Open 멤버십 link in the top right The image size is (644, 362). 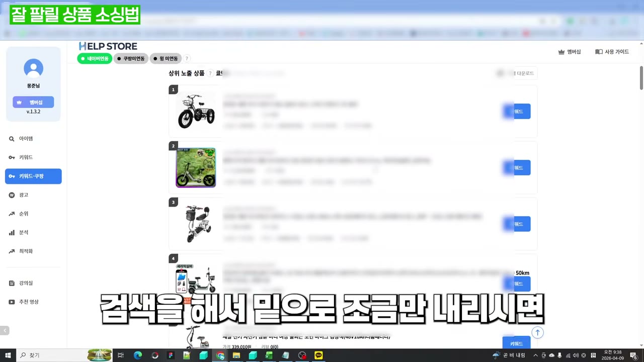(570, 52)
